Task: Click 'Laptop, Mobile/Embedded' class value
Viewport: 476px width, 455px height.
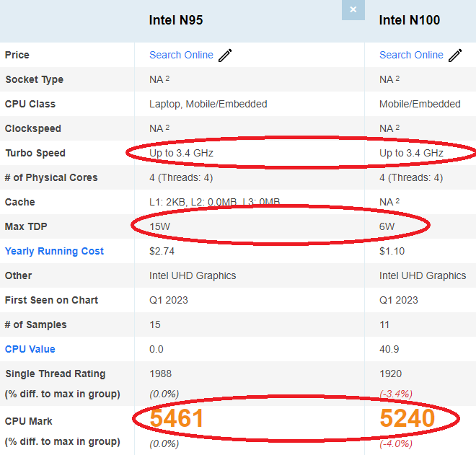Action: coord(208,104)
